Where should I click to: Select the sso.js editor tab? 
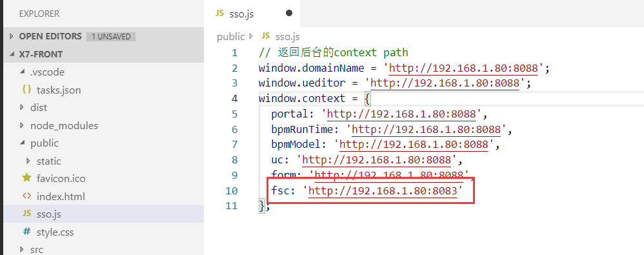pos(252,14)
